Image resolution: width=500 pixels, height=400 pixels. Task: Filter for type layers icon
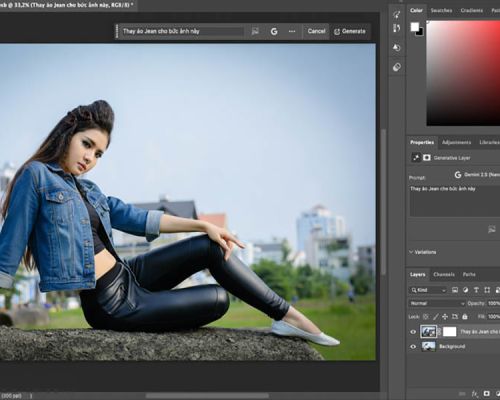tap(476, 290)
